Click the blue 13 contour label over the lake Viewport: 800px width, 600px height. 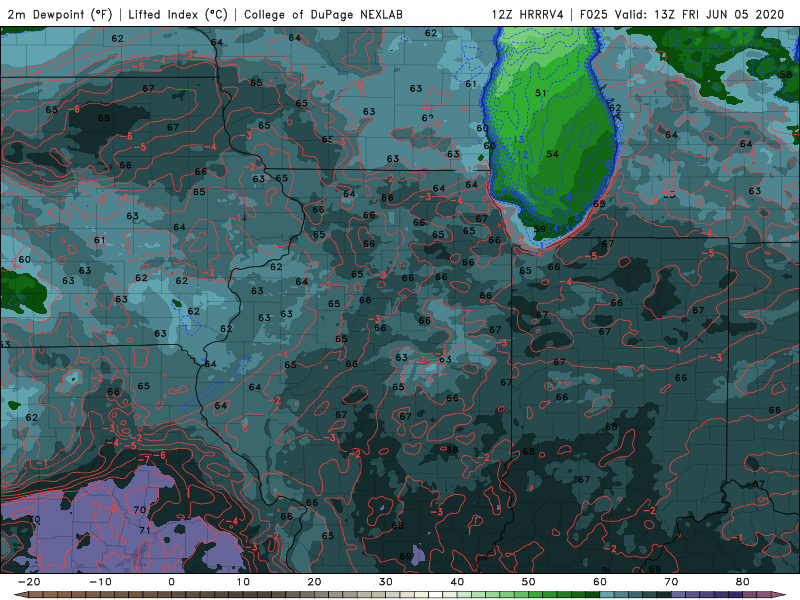click(518, 139)
